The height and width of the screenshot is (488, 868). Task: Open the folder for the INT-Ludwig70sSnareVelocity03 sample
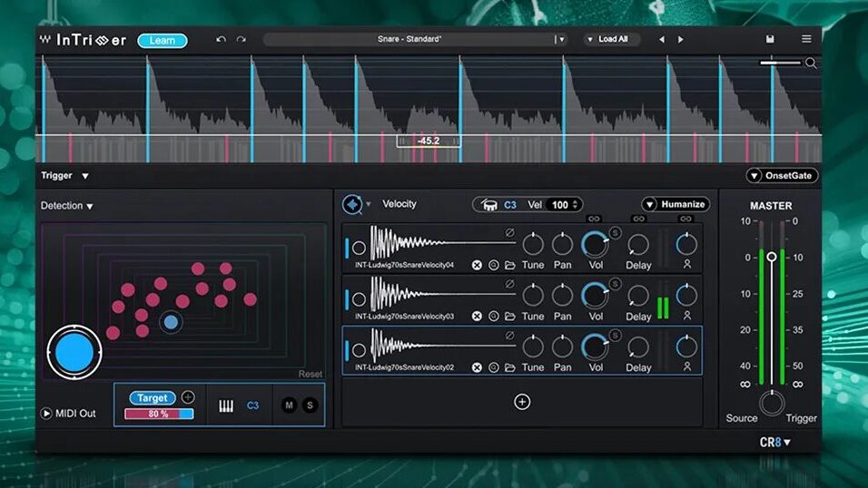tap(510, 316)
